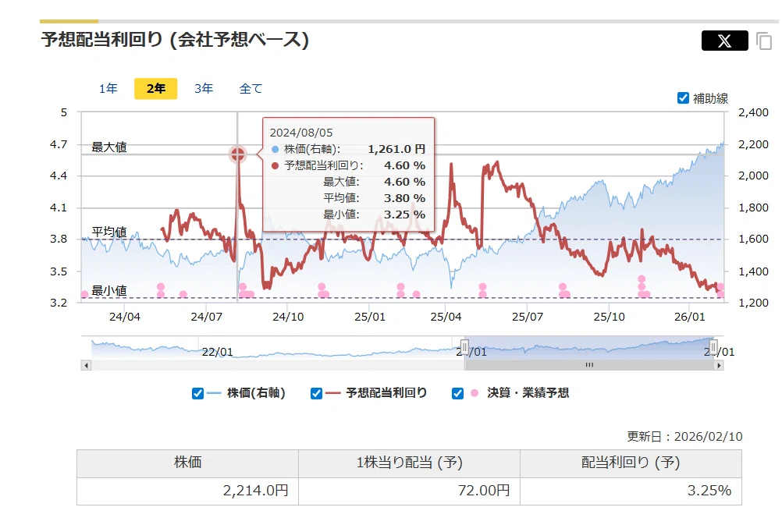The image size is (782, 532).
Task: Click the 72.00円 dividend cell
Action: [x=409, y=491]
